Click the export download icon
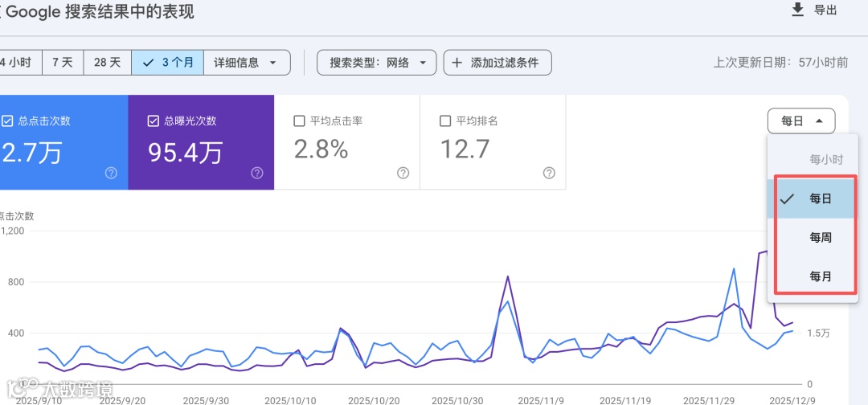Screen dimensions: 868x405 [797, 10]
